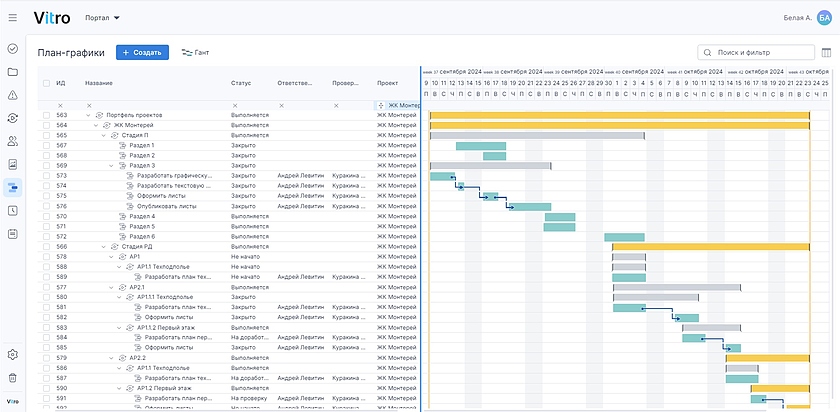Click the warning triangle icon in the sidebar
840x412 pixels.
click(x=13, y=95)
